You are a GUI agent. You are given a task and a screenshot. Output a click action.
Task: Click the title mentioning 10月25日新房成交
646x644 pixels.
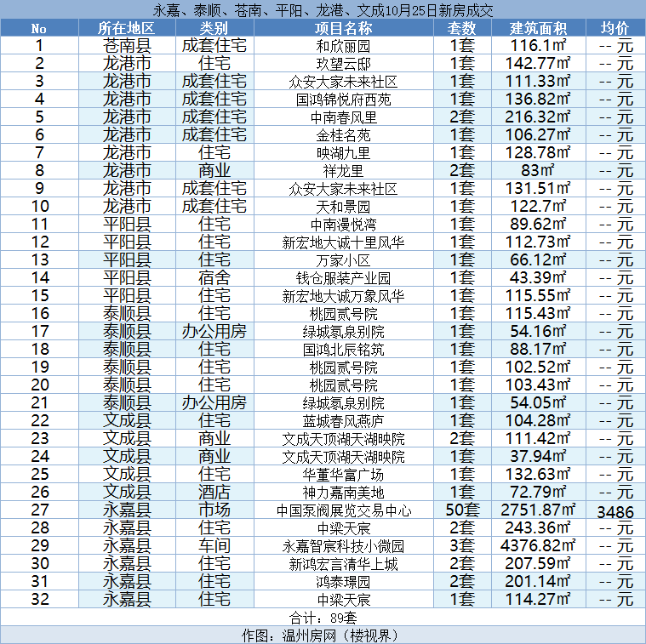click(323, 9)
